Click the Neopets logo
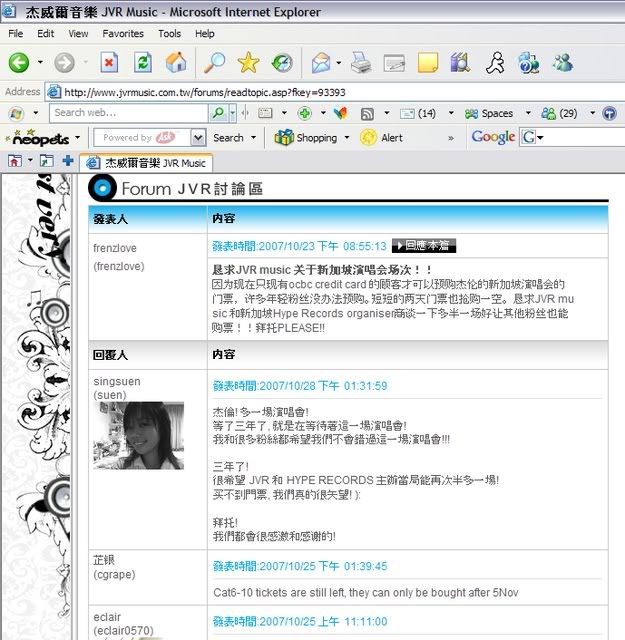The height and width of the screenshot is (640, 625). 38,138
